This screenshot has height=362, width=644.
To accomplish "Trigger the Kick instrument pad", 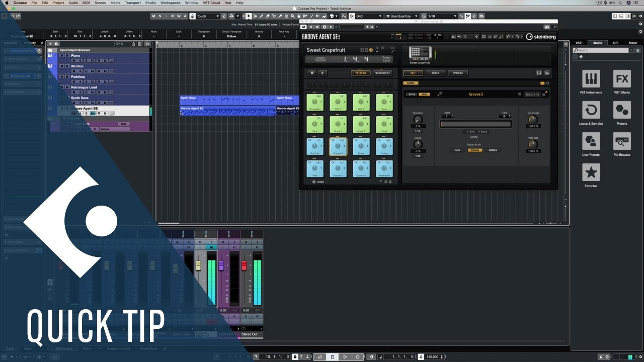I will tap(315, 125).
